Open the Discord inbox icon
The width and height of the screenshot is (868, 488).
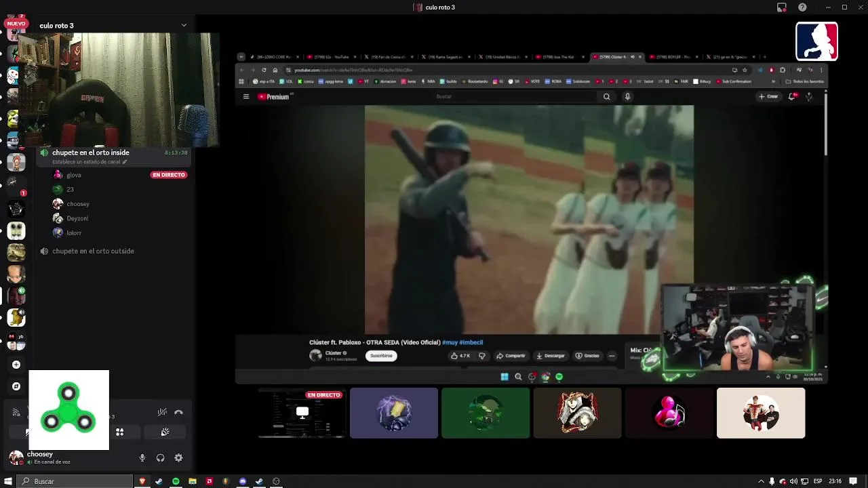coord(782,7)
